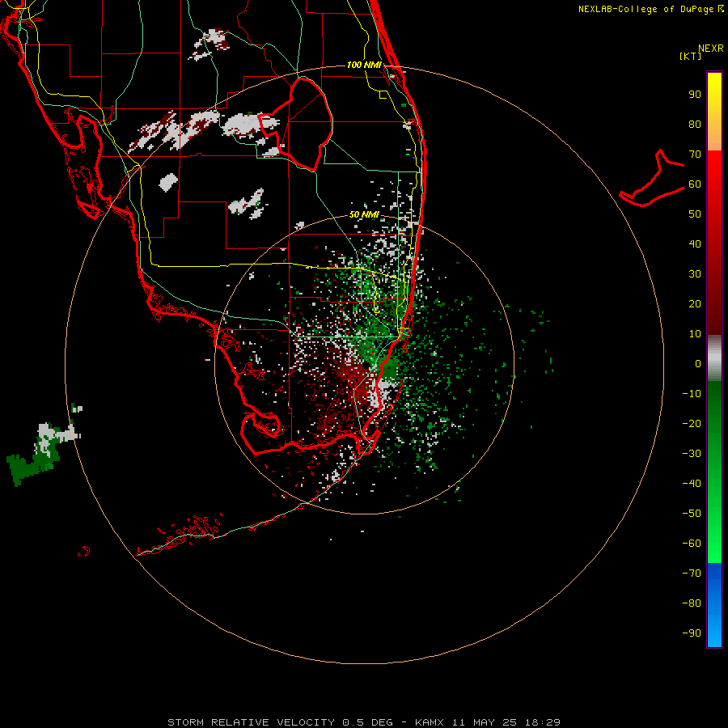Image resolution: width=728 pixels, height=728 pixels.
Task: Click the NEXR legend title
Action: [711, 49]
